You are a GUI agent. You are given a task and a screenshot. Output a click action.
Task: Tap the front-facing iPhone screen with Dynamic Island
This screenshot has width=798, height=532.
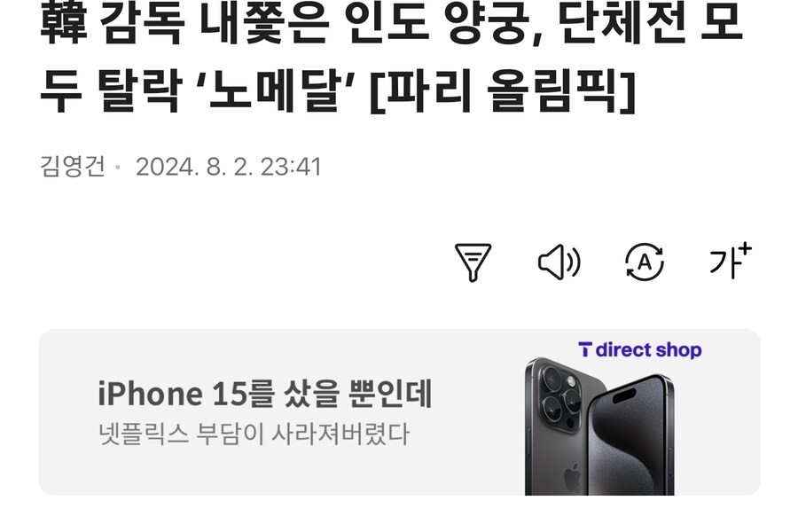tap(631, 437)
